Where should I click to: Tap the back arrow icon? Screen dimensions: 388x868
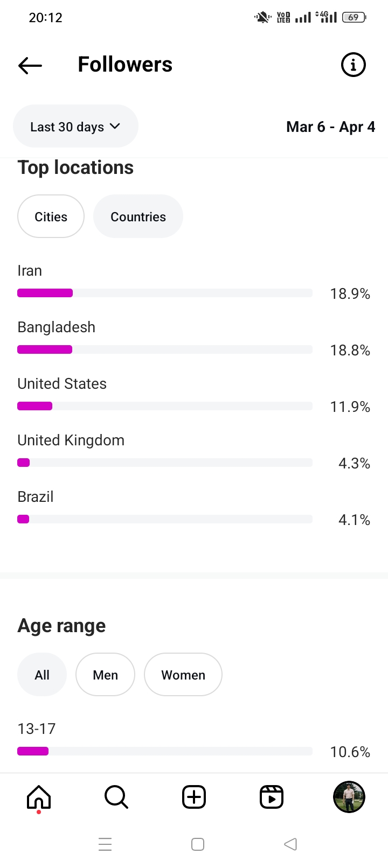30,65
